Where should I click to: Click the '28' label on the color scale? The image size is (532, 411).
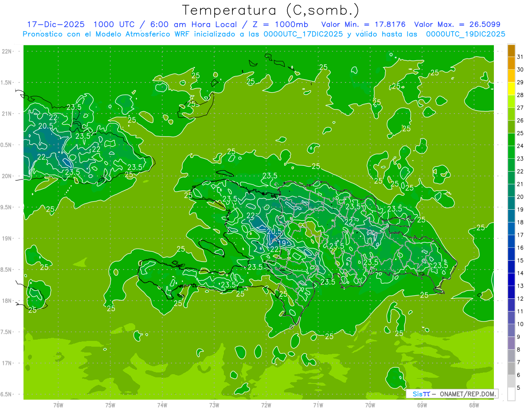520,95
